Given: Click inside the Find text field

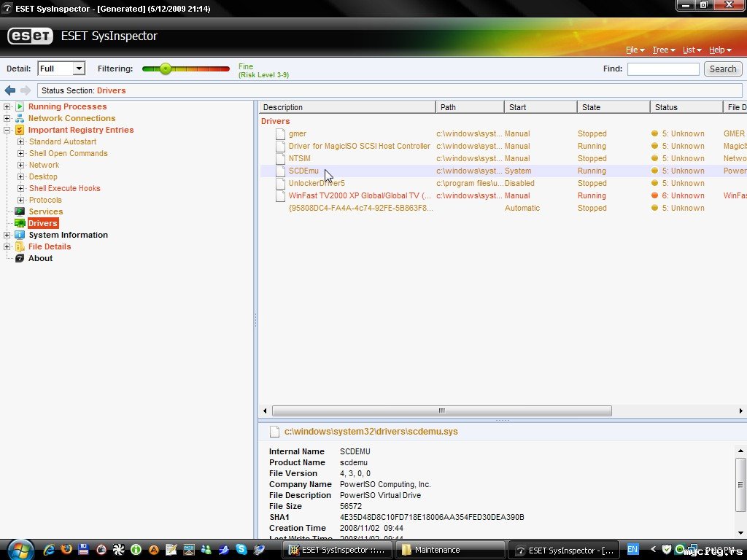Looking at the screenshot, I should pyautogui.click(x=662, y=69).
